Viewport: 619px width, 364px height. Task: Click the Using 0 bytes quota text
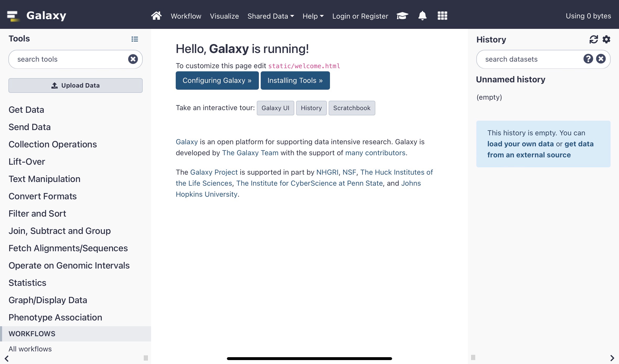(x=588, y=16)
